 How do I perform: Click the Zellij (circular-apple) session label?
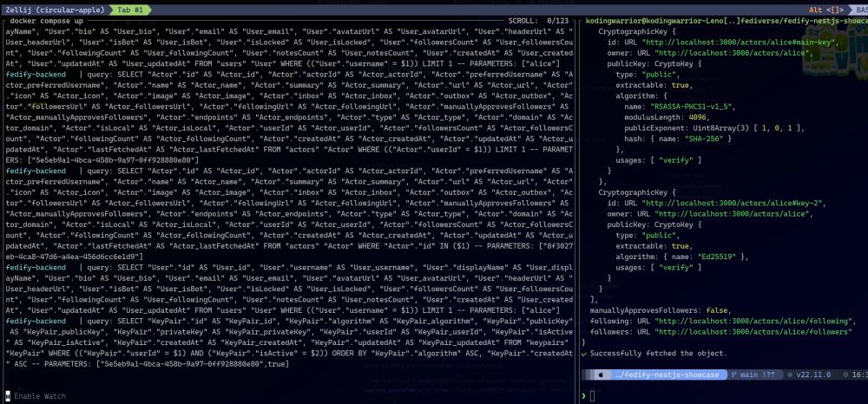55,10
